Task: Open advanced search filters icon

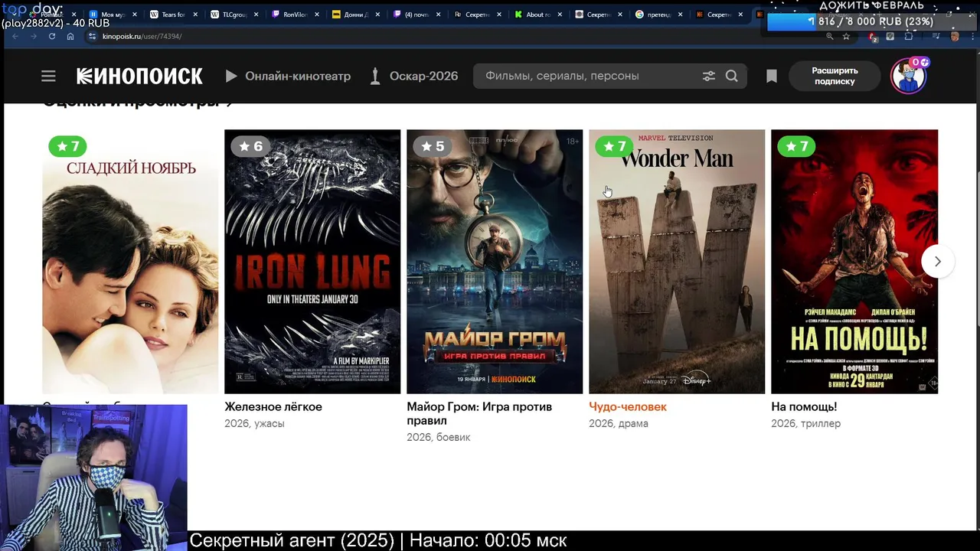Action: (x=709, y=76)
